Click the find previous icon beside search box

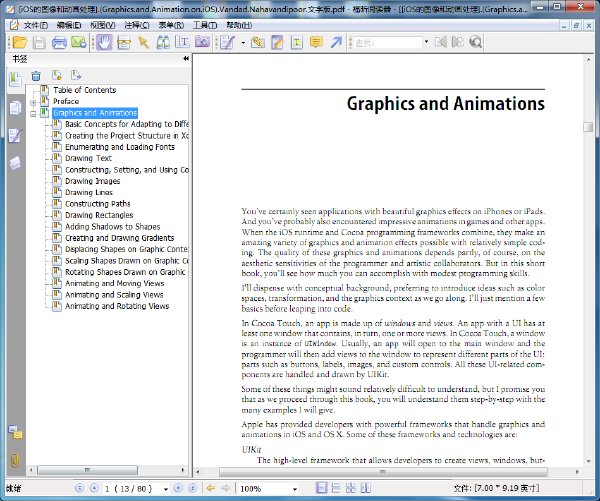tap(440, 42)
